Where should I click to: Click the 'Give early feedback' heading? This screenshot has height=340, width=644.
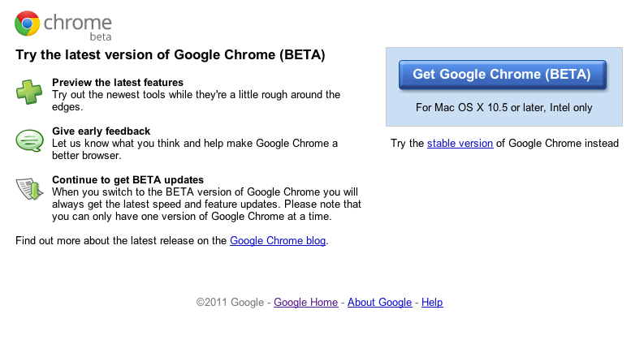click(x=101, y=131)
